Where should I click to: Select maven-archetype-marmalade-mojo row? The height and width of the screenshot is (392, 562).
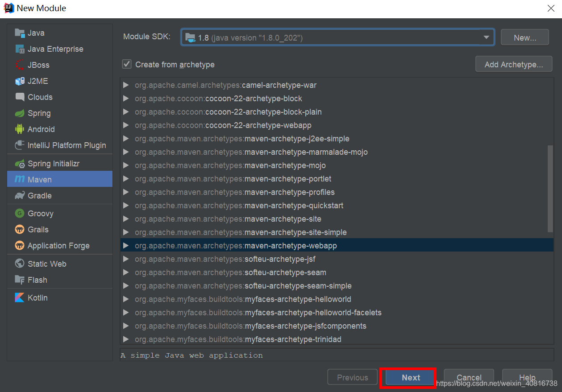(337, 152)
